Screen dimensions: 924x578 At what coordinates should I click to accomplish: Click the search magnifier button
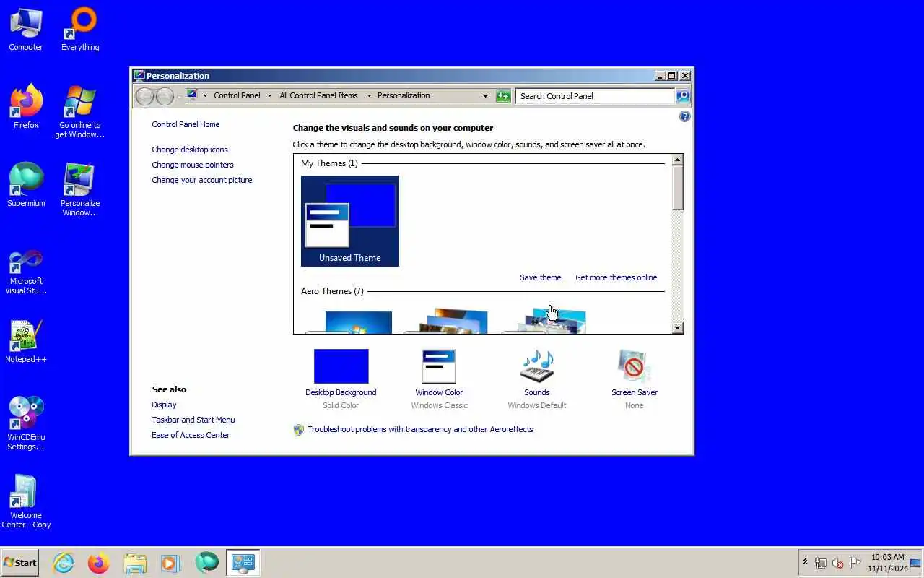tap(682, 95)
